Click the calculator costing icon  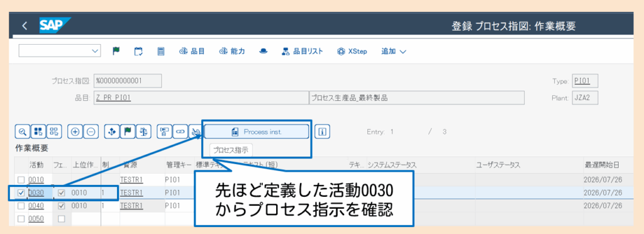coord(161,52)
